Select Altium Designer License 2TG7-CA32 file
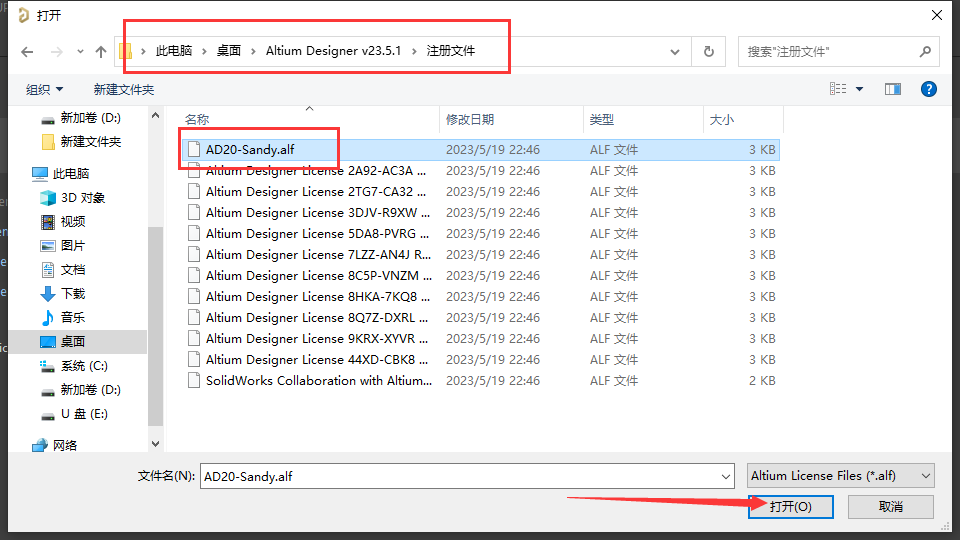The width and height of the screenshot is (960, 540). [x=481, y=192]
